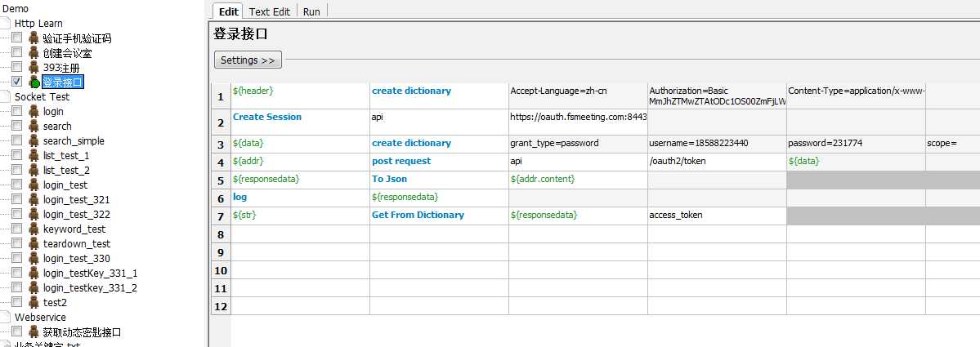Screen dimensions: 980x347
Task: Click the green robot icon for 登录接口
Action: click(x=34, y=82)
